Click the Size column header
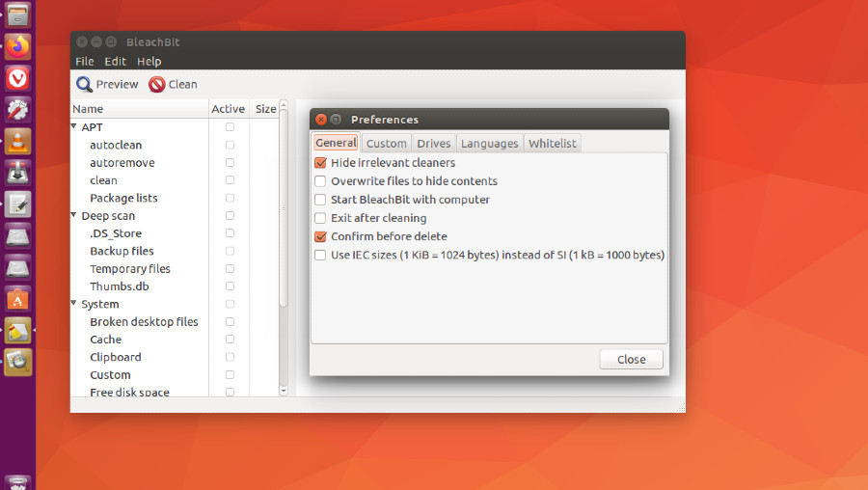 (264, 109)
